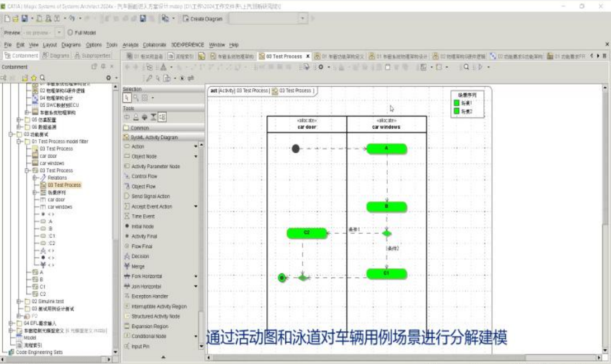The width and height of the screenshot is (611, 364).
Task: Click the green action node C2
Action: point(307,233)
